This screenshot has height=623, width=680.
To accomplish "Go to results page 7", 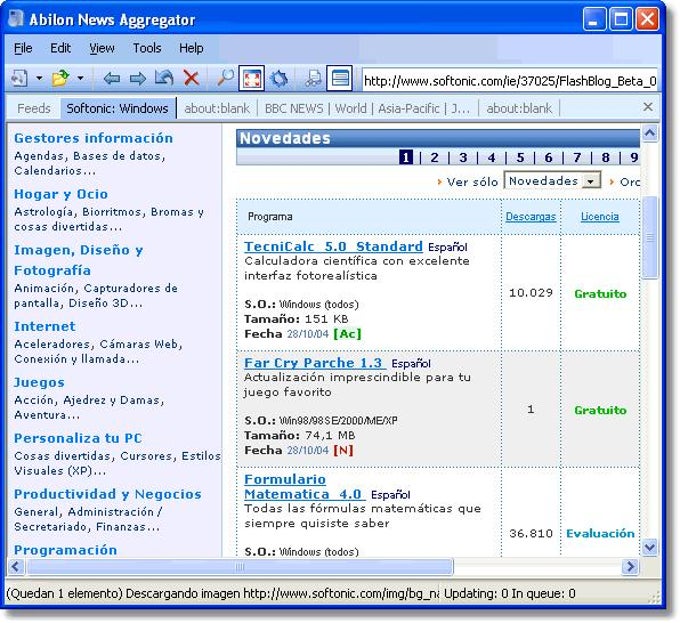I will [577, 157].
